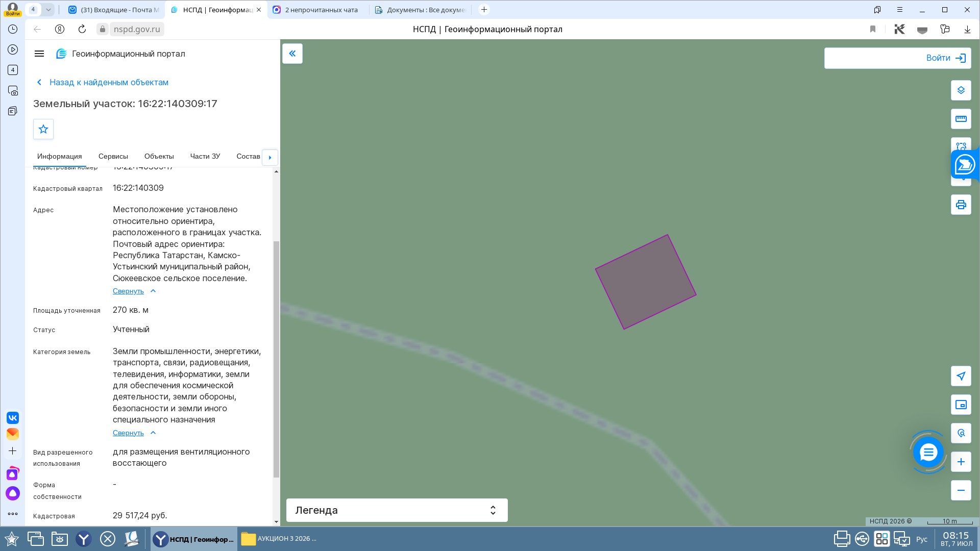Click the info panel scrollbar thumb
This screenshot has width=980, height=551.
[276, 359]
